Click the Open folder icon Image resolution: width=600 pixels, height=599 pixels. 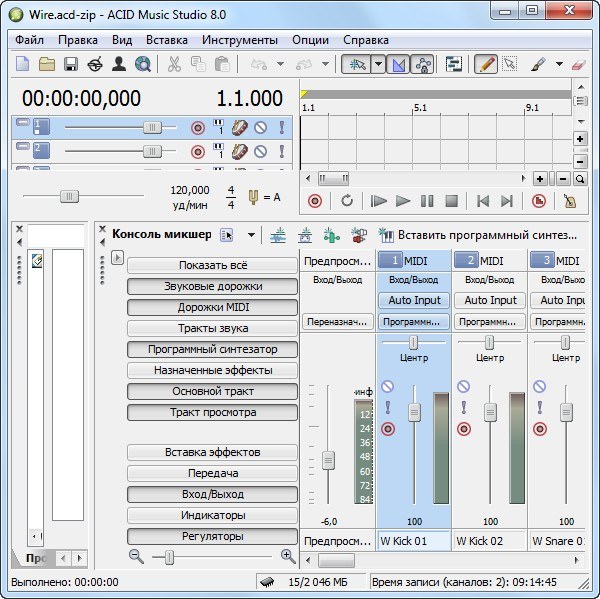pos(47,64)
